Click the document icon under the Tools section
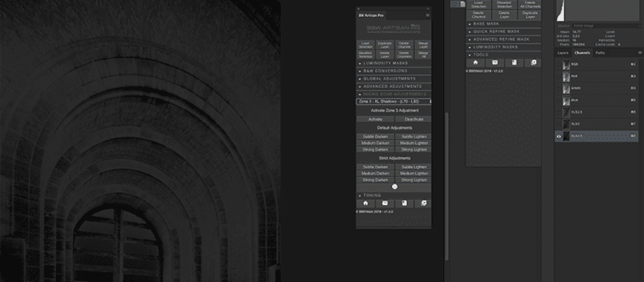Viewport: 644px width, 282px height. click(514, 63)
